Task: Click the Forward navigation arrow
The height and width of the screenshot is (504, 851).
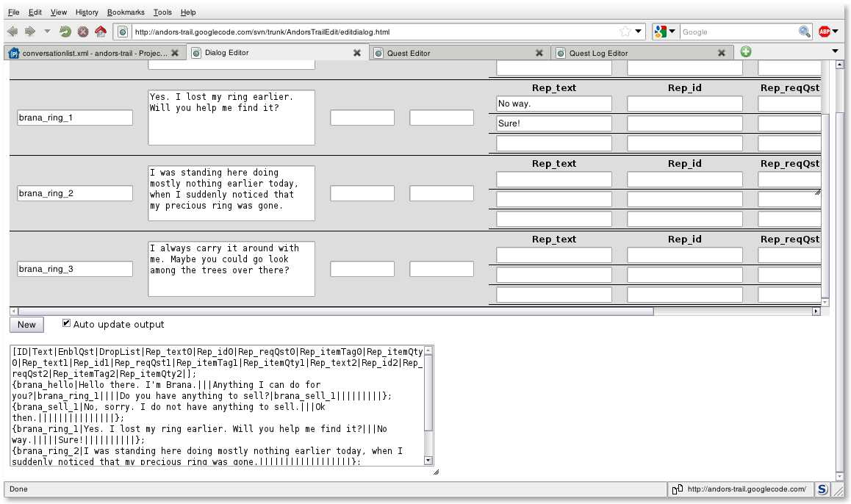Action: (x=30, y=32)
